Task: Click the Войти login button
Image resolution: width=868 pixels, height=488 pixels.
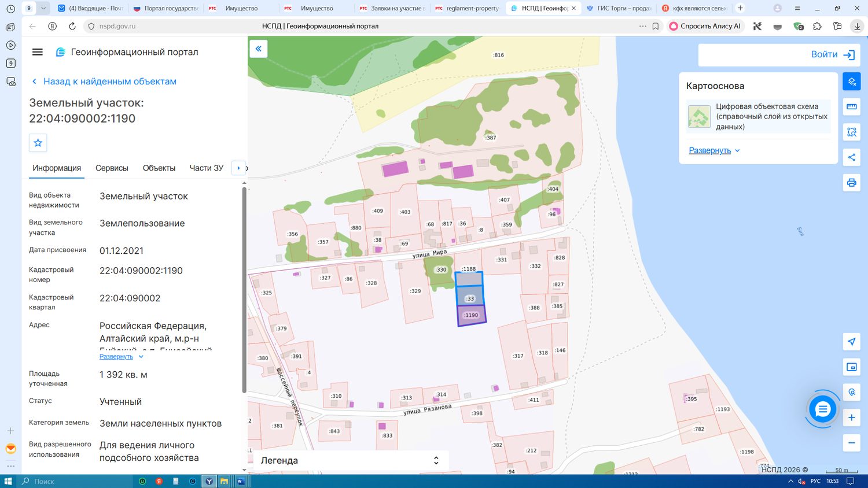Action: 833,54
